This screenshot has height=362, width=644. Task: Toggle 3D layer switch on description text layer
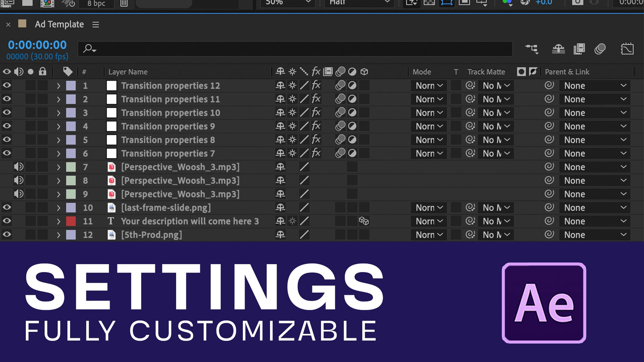pos(364,221)
